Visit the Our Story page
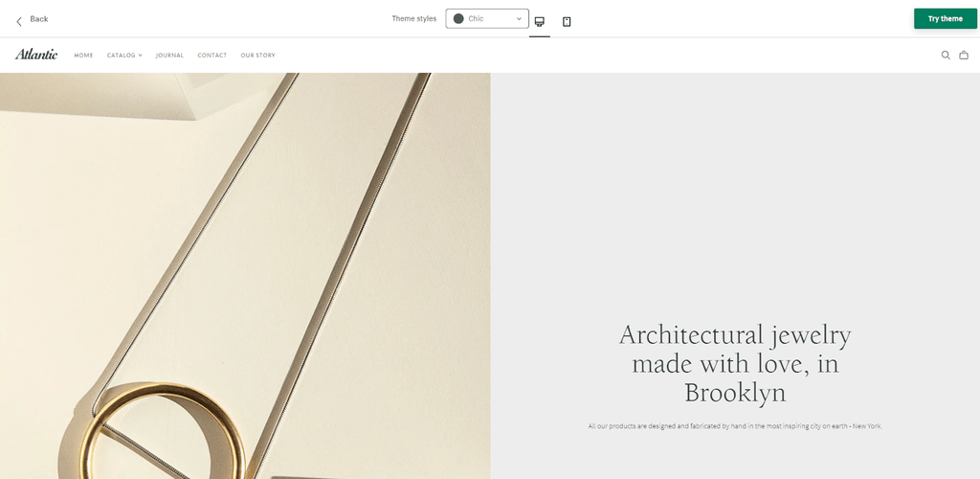Screen dimensions: 980x479 (257, 56)
